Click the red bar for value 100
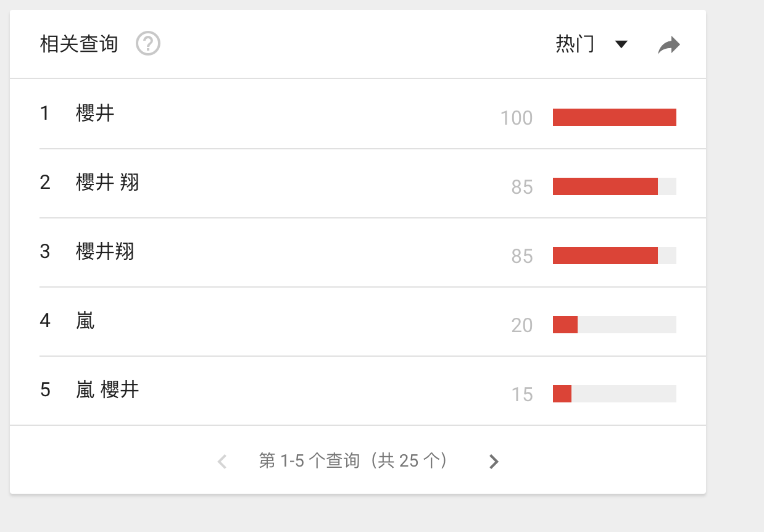764x532 pixels. [614, 117]
